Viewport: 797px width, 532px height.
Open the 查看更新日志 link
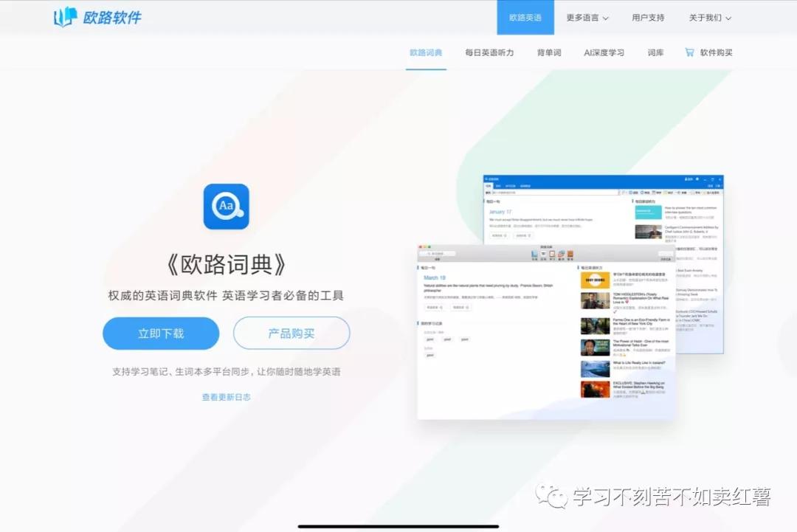[226, 396]
